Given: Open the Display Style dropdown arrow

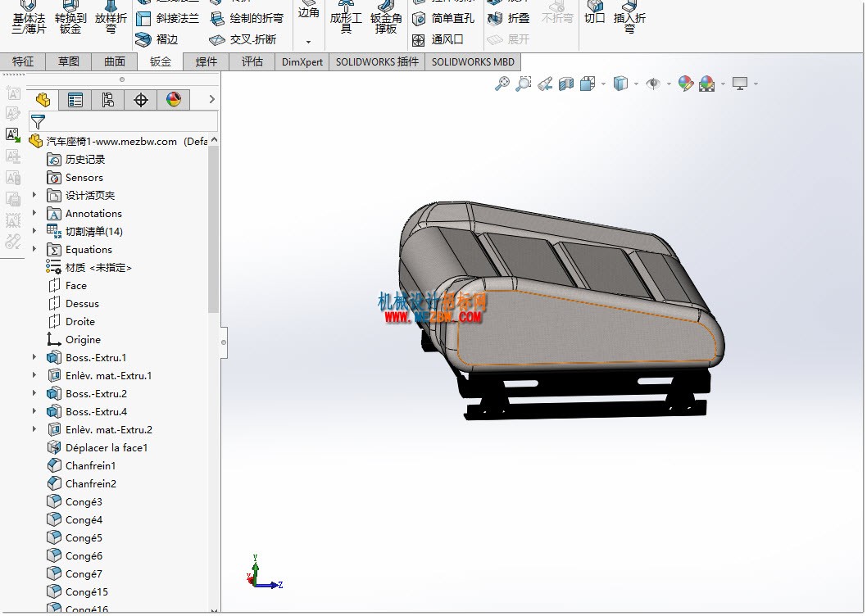Looking at the screenshot, I should (637, 84).
